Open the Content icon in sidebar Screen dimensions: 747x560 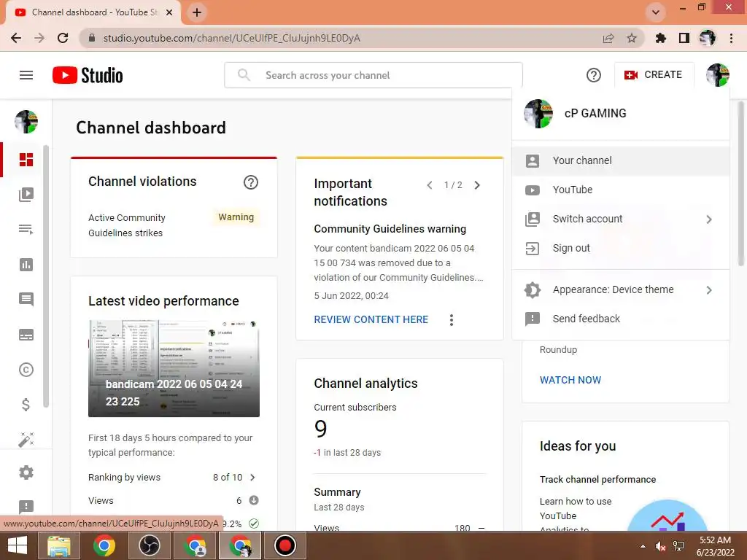[26, 194]
